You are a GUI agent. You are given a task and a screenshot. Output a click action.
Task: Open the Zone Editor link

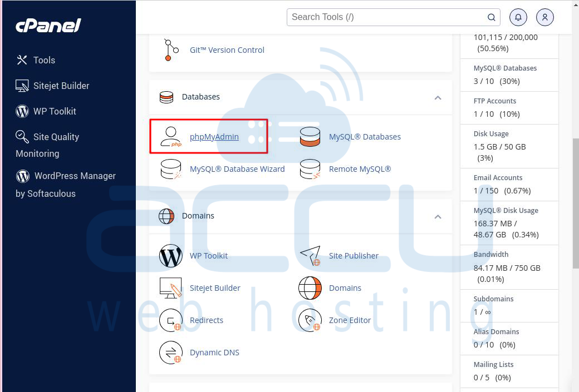350,320
